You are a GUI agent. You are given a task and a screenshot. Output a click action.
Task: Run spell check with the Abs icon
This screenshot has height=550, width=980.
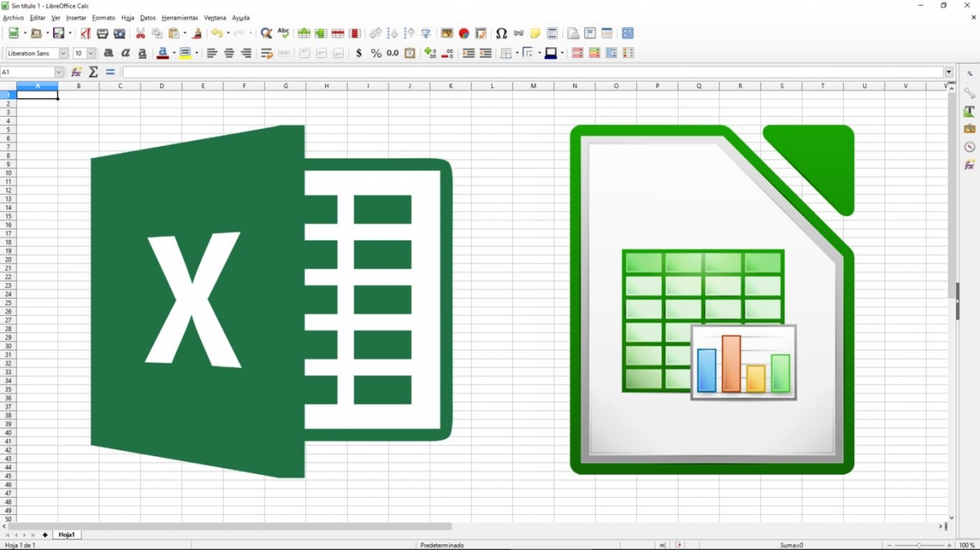coord(283,33)
